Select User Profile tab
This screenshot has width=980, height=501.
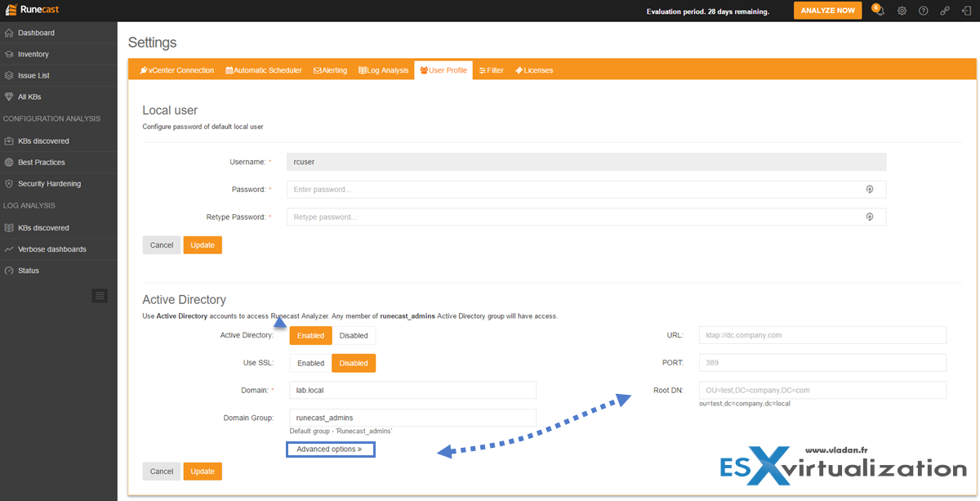443,70
